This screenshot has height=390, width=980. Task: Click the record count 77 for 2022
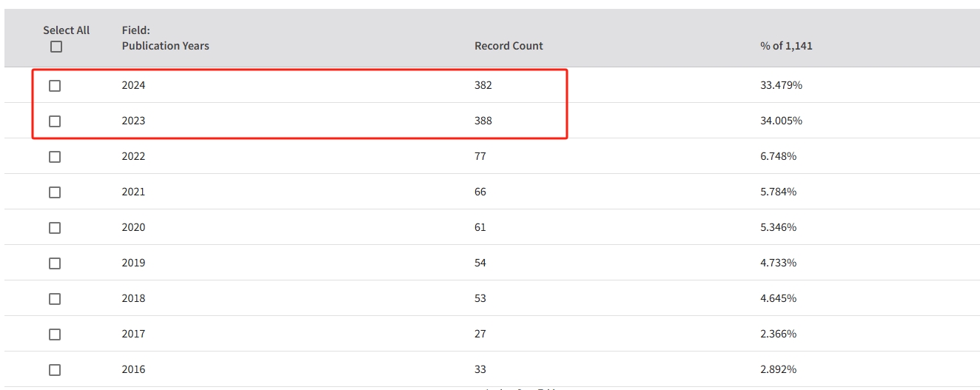point(480,156)
